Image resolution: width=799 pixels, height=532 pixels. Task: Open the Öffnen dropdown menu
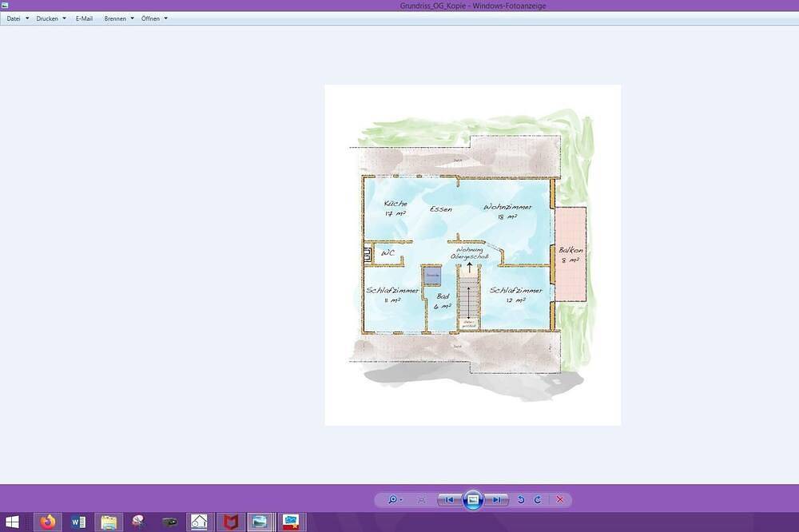click(154, 18)
